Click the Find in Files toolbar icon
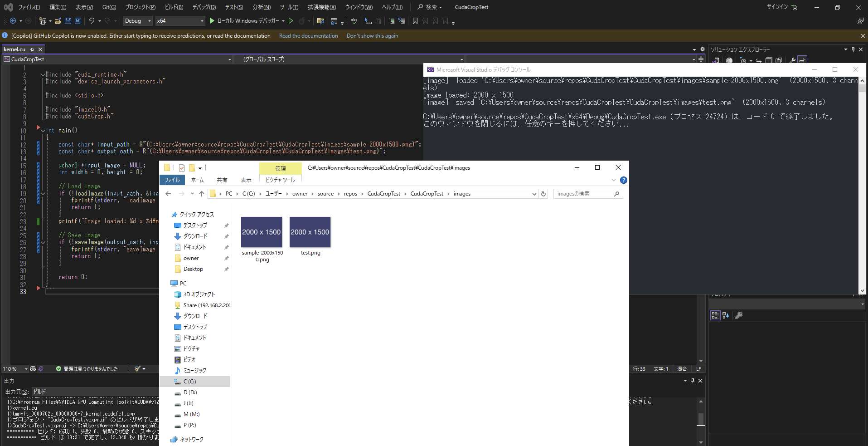This screenshot has width=868, height=446. [x=320, y=21]
